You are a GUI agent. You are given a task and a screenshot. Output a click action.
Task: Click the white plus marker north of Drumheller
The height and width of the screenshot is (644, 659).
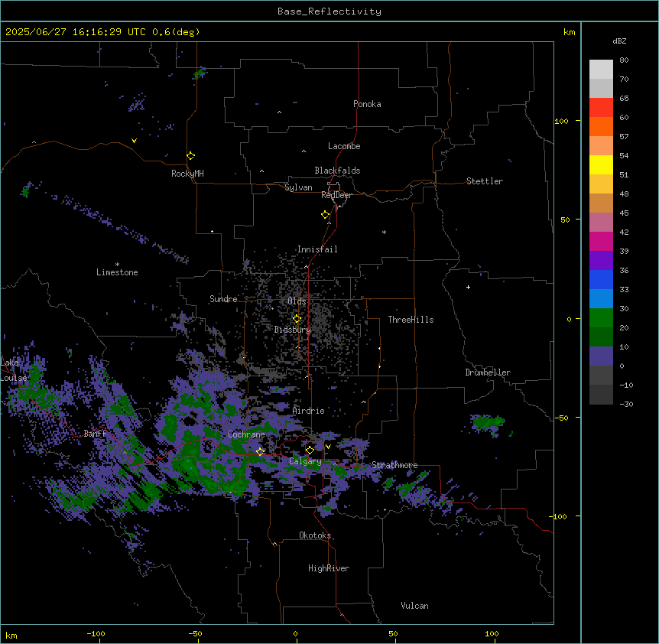(468, 287)
